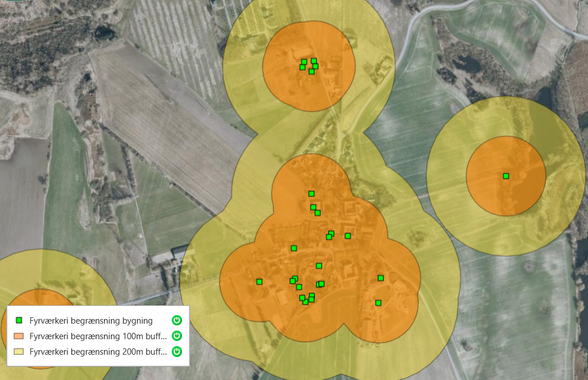The width and height of the screenshot is (588, 380).
Task: Click the topmost green marker in central village cluster
Action: coord(311,194)
